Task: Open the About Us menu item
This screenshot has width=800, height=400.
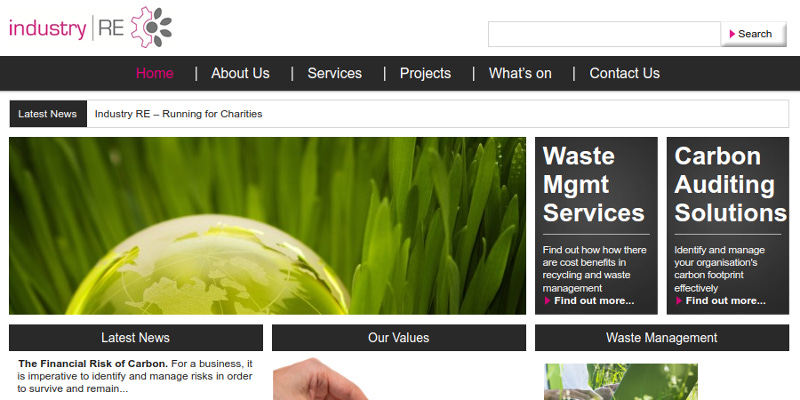Action: click(x=240, y=73)
